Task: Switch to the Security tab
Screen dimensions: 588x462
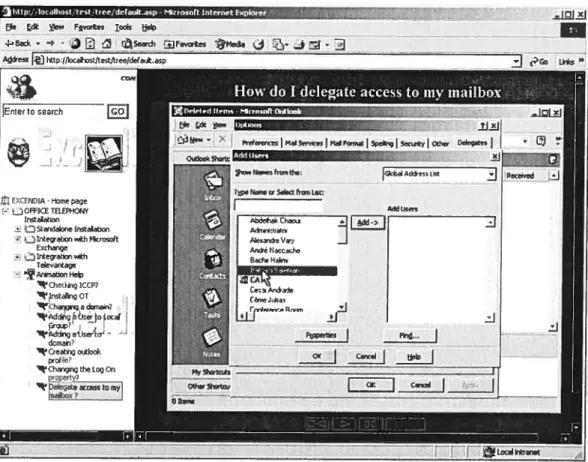Action: coord(412,143)
